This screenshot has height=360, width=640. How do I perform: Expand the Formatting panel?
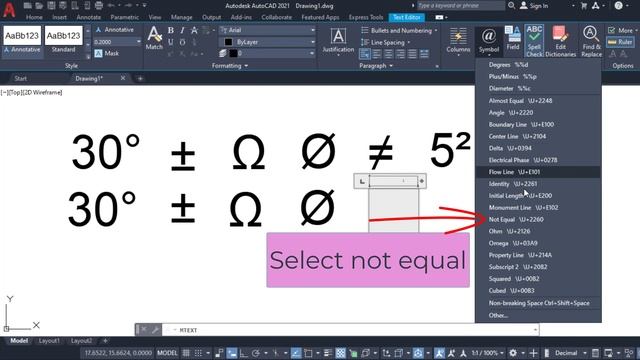(x=230, y=66)
